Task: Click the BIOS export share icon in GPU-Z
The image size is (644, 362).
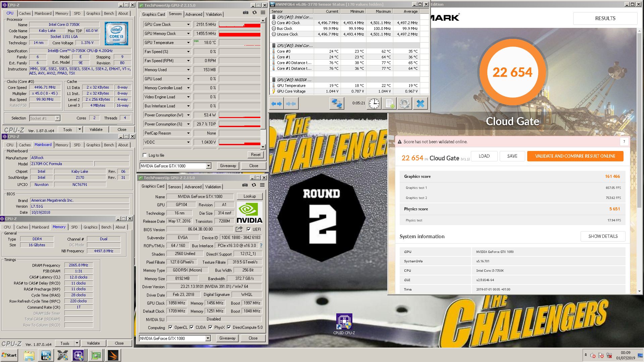Action: [239, 229]
